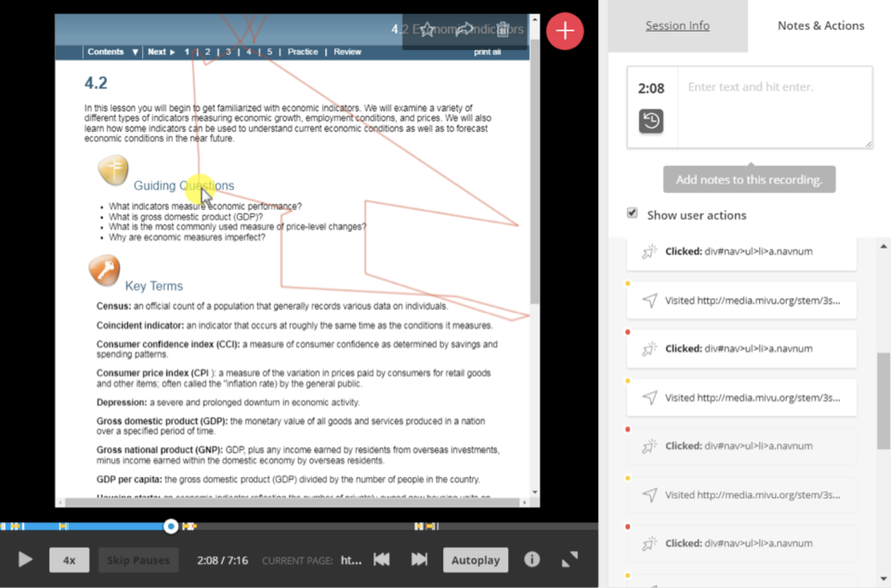Switch to the Session Info tab
This screenshot has width=891, height=588.
[x=677, y=26]
